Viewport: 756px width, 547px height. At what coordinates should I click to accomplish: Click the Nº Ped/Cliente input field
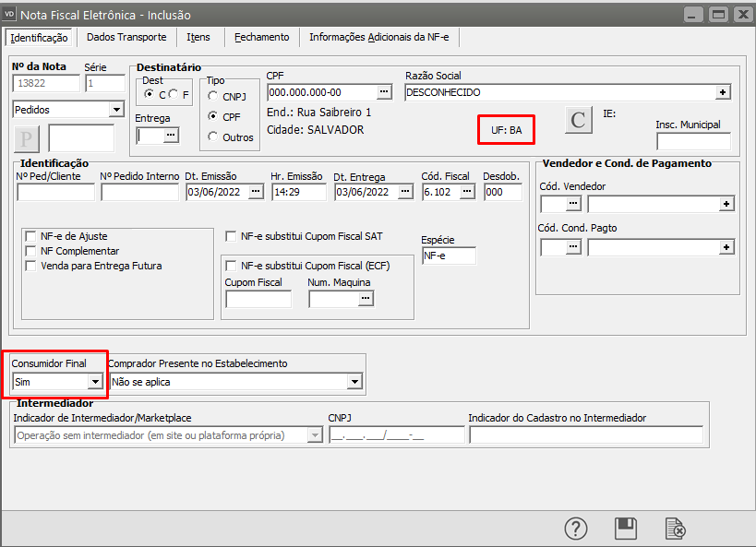pyautogui.click(x=55, y=192)
